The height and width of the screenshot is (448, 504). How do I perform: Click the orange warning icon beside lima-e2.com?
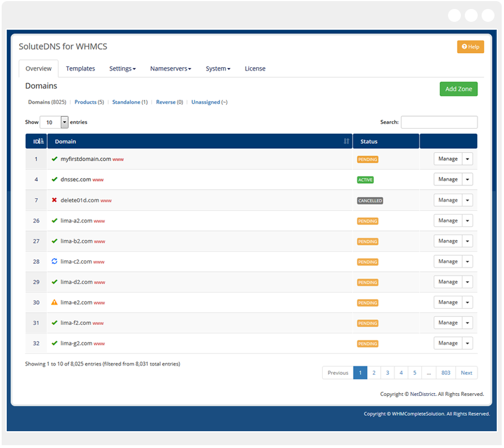[54, 302]
